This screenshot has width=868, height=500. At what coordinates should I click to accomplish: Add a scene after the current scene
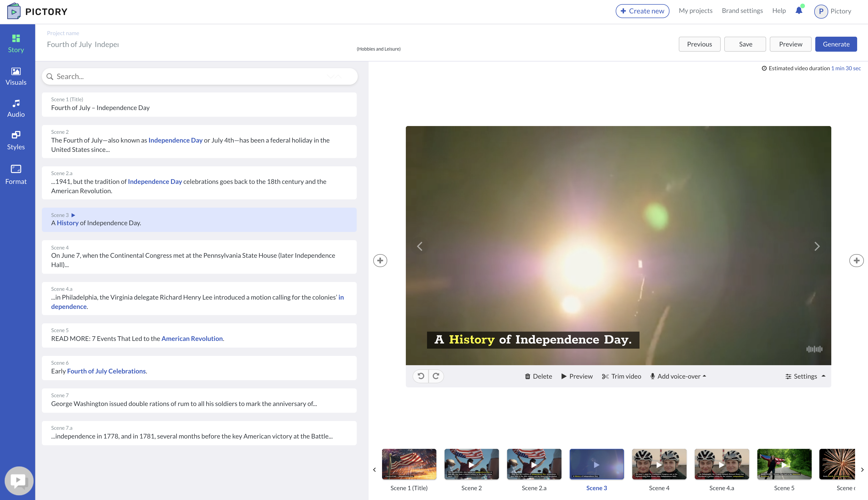[x=856, y=261]
